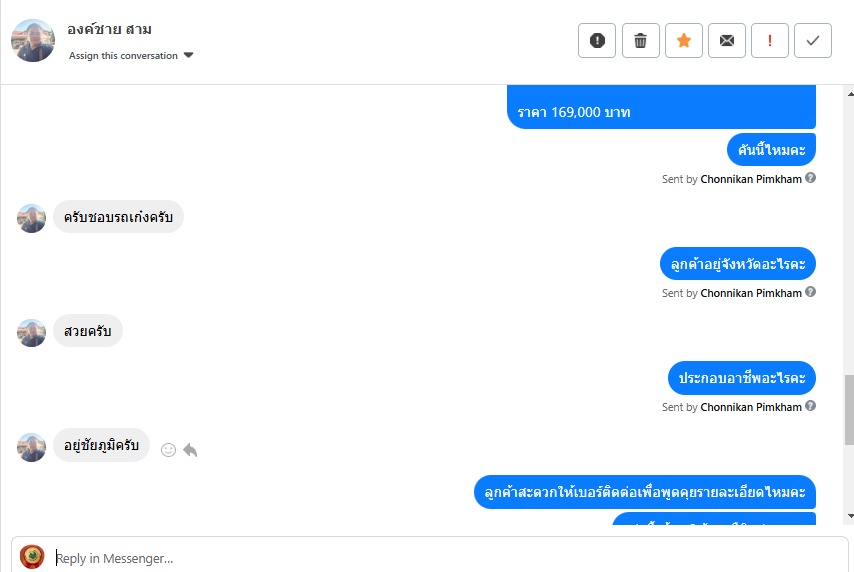Flag conversation as priority with red exclamation
854x572 pixels.
(770, 40)
